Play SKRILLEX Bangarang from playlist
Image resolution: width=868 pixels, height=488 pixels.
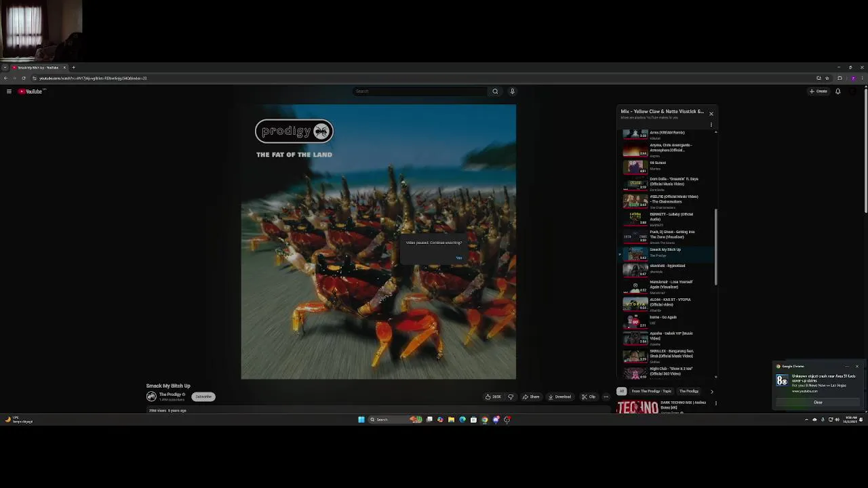point(668,356)
